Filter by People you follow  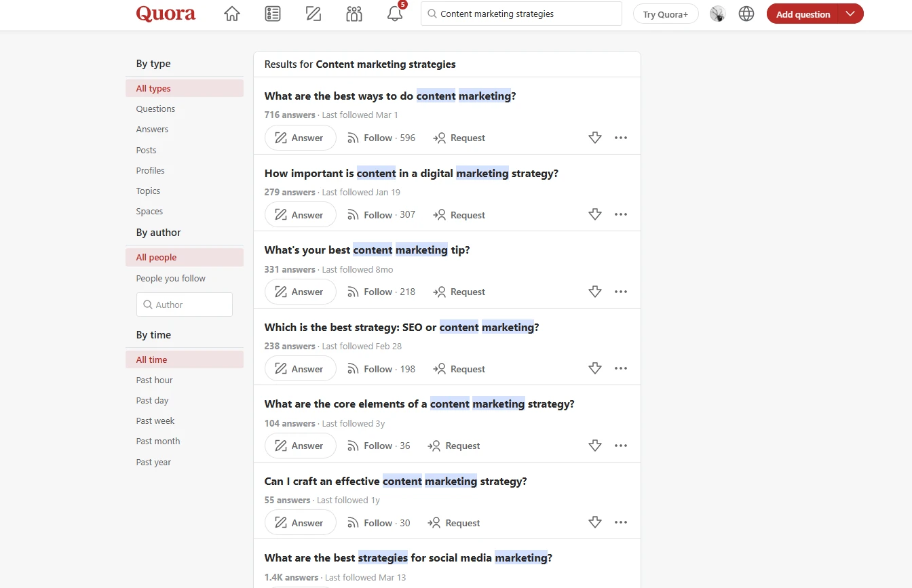[170, 278]
